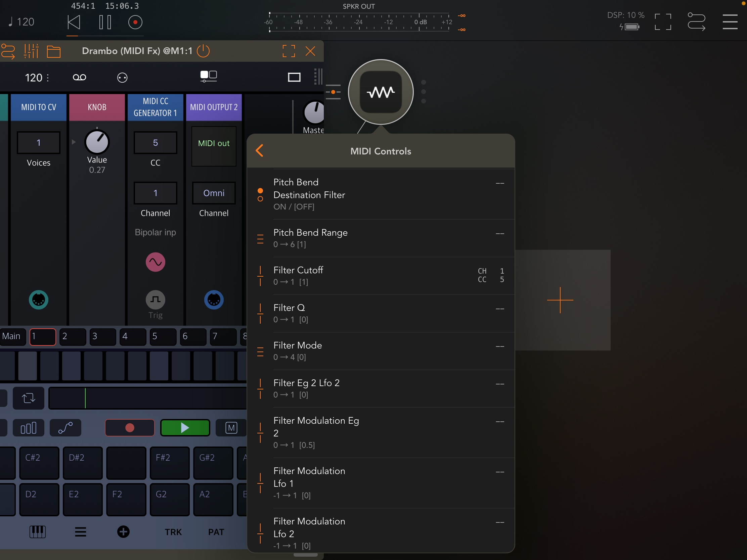Open the signal flow view in Drambo
Image resolution: width=747 pixels, height=560 pixels.
[x=8, y=51]
